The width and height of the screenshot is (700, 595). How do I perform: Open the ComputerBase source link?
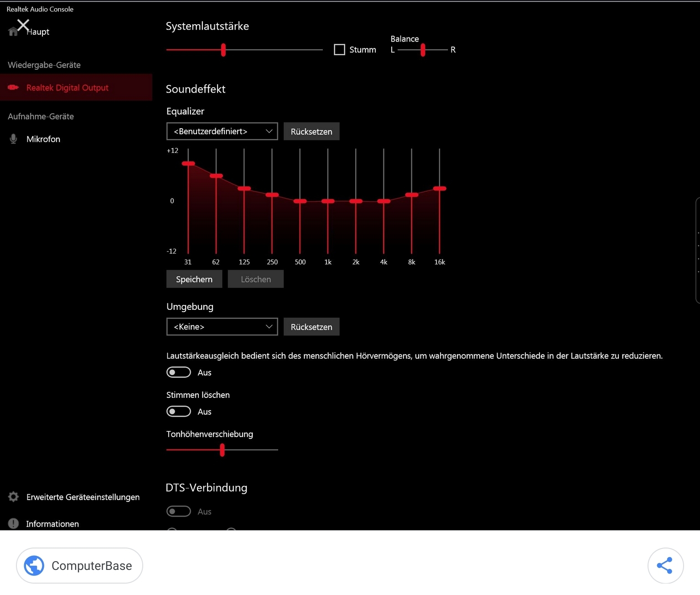point(79,566)
